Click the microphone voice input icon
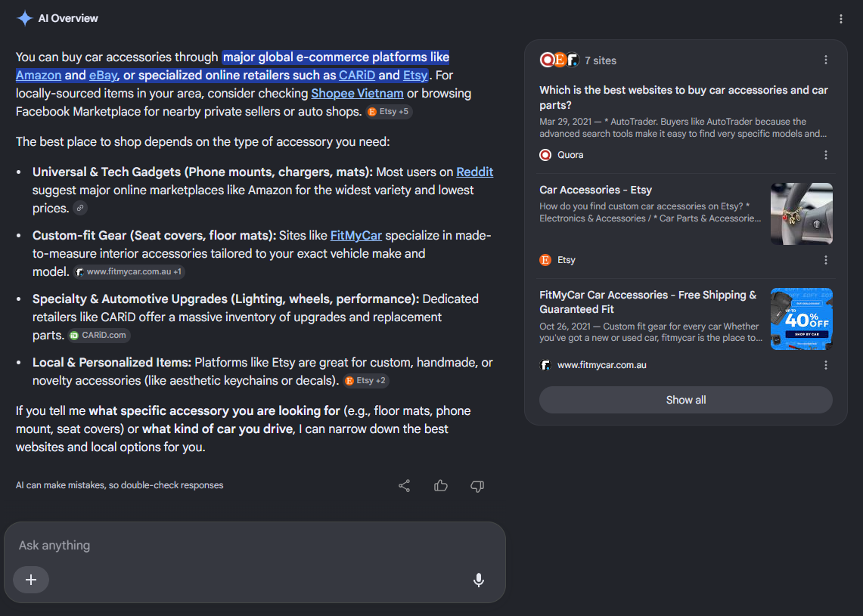 (479, 580)
